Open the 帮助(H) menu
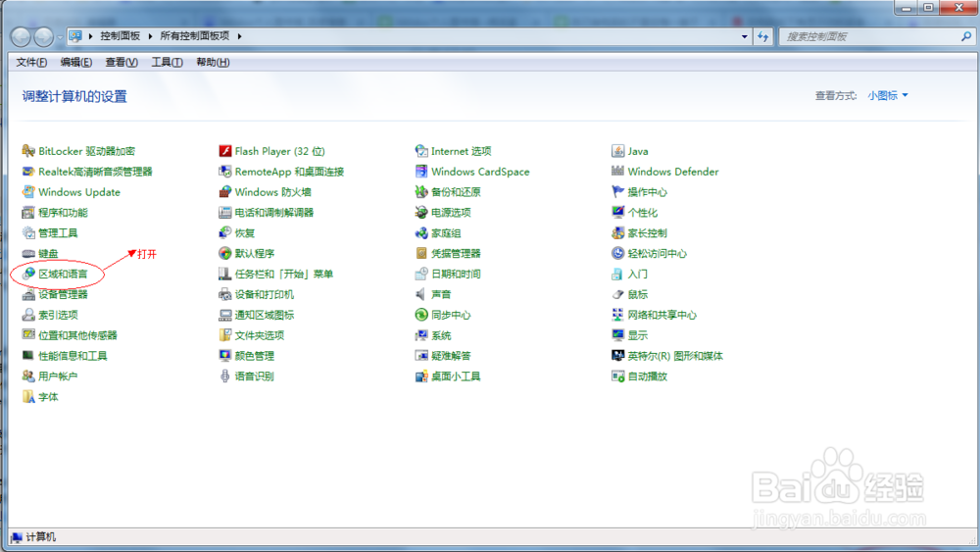 click(213, 62)
